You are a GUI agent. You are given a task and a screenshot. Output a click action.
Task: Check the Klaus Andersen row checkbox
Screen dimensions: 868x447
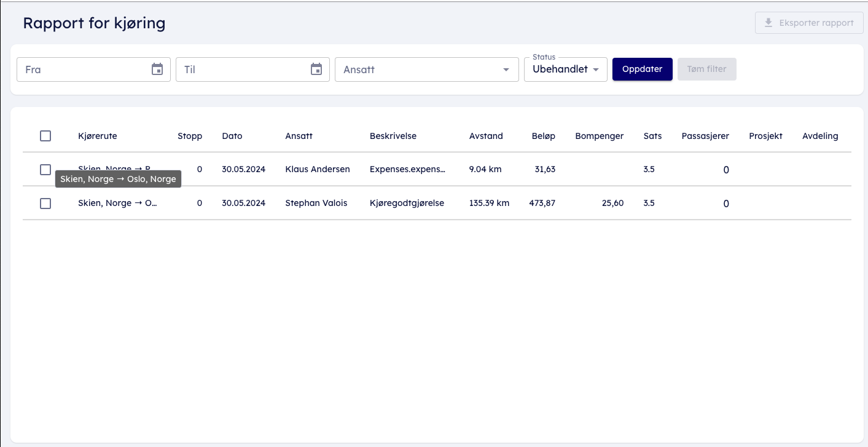coord(45,170)
